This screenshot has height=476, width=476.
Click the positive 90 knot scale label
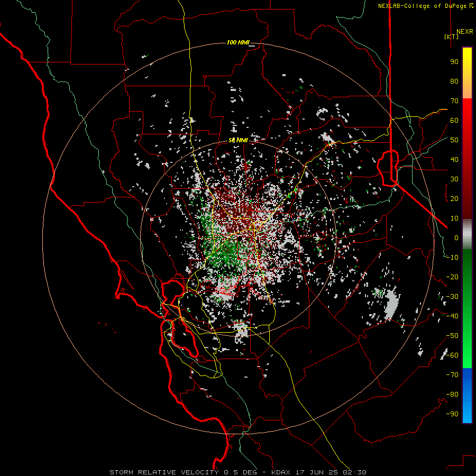point(454,62)
